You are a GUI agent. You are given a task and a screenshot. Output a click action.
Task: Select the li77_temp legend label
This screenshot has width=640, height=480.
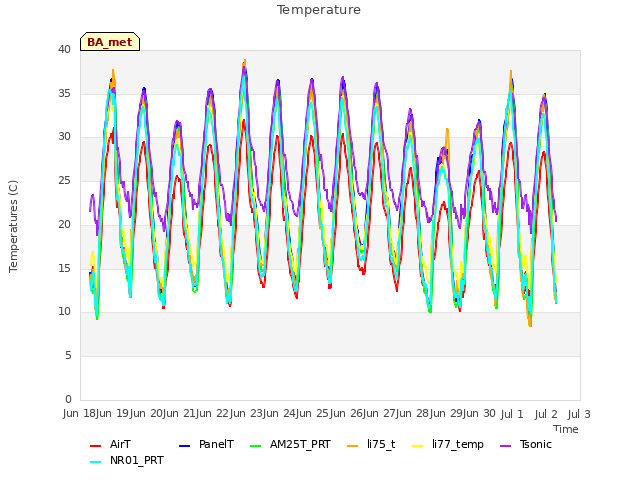458,444
